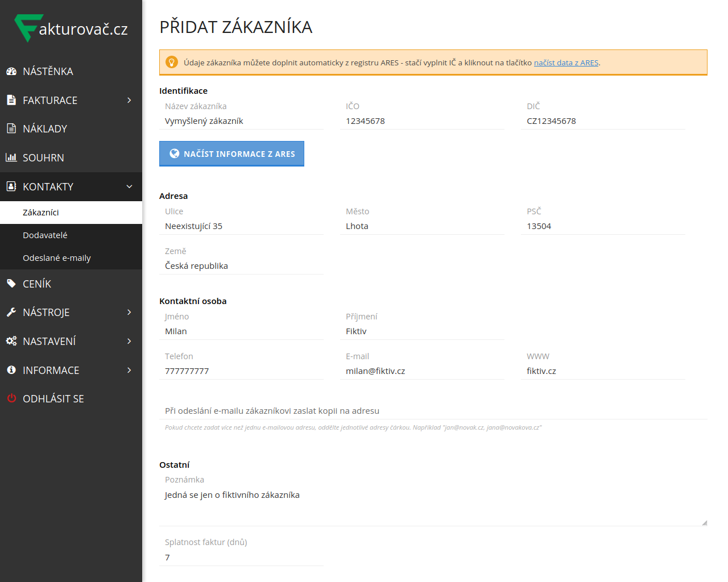Open Odeslané e-maily in sidebar
Image resolution: width=728 pixels, height=582 pixels.
(57, 258)
